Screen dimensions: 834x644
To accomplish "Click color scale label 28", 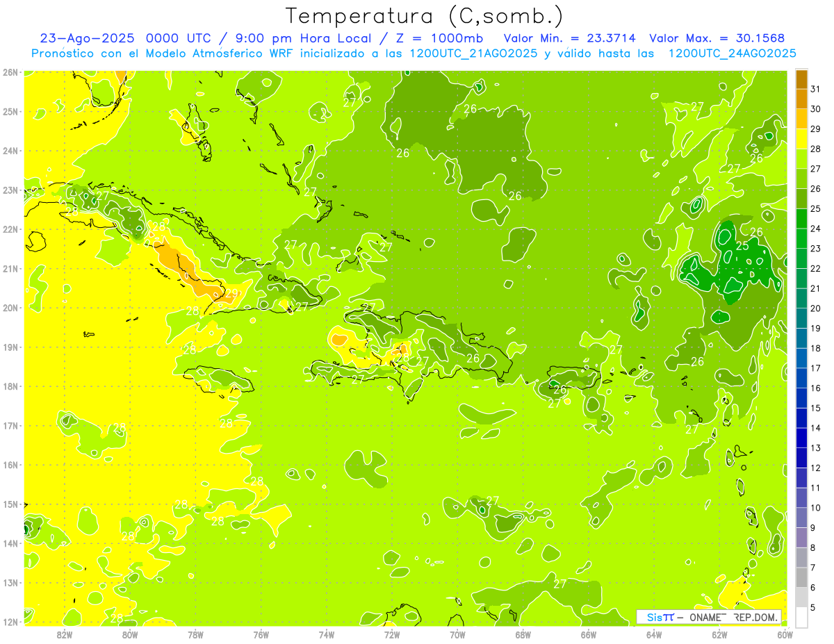I will tap(815, 149).
